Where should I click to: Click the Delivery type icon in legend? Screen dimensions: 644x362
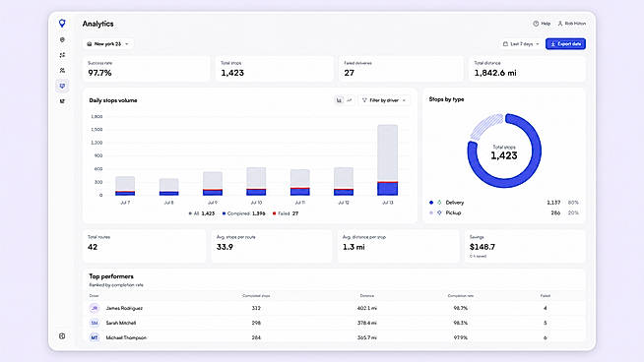pos(439,203)
